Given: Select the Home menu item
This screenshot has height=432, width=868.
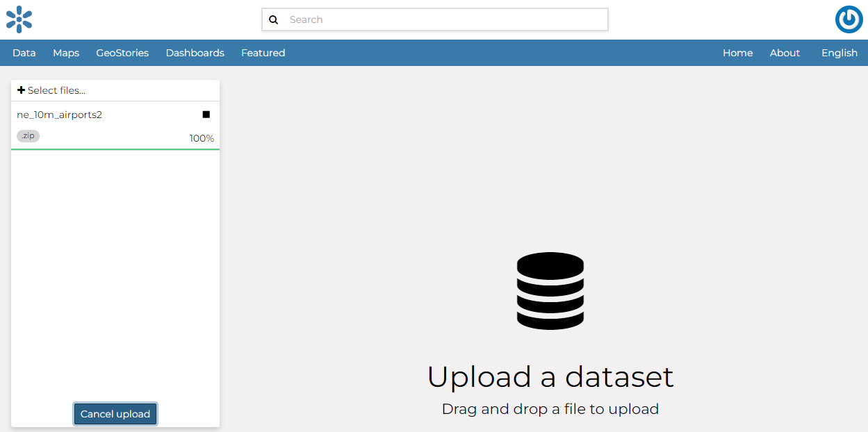Looking at the screenshot, I should (737, 53).
